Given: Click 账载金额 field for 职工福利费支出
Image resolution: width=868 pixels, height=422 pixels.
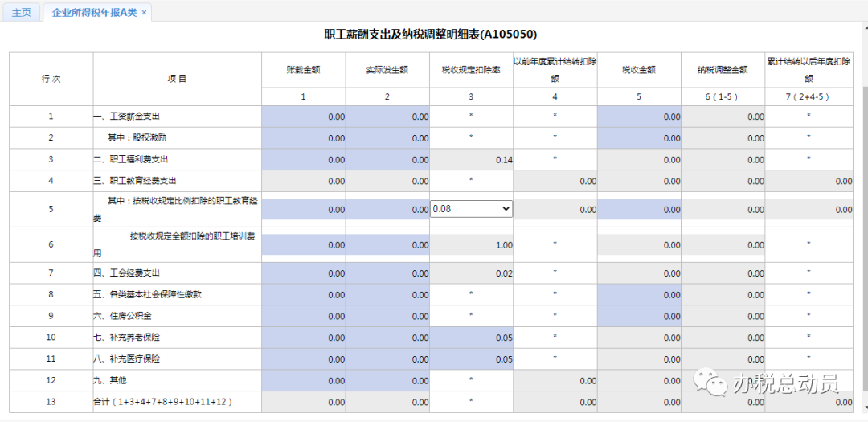Looking at the screenshot, I should coord(303,159).
